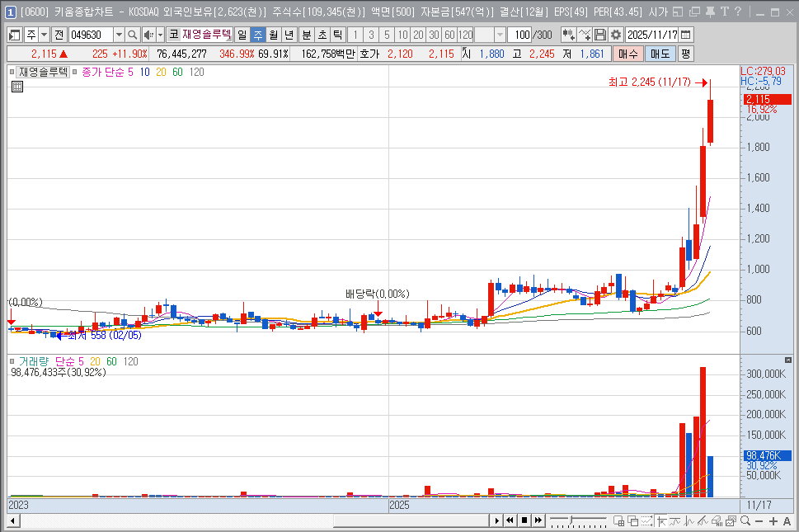Click the 코 market badge button
799x532 pixels.
click(173, 35)
